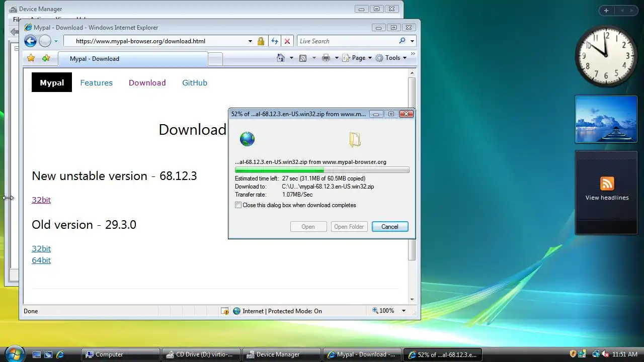
Task: Expand the Print options dropdown arrow
Action: coord(336,58)
